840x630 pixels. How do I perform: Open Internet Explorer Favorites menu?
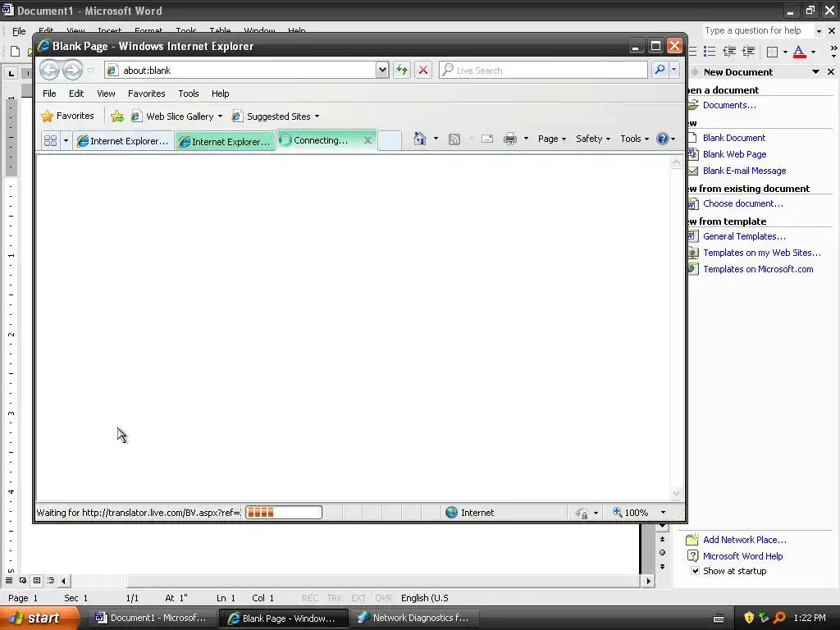146,94
